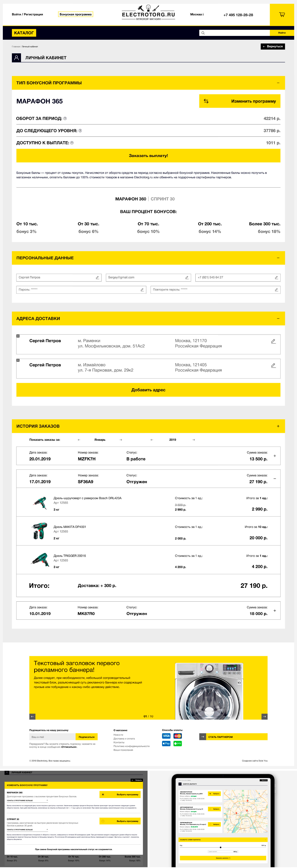Delete the м. Раменки delivery address
This screenshot has width=297, height=868.
pyautogui.click(x=18, y=336)
